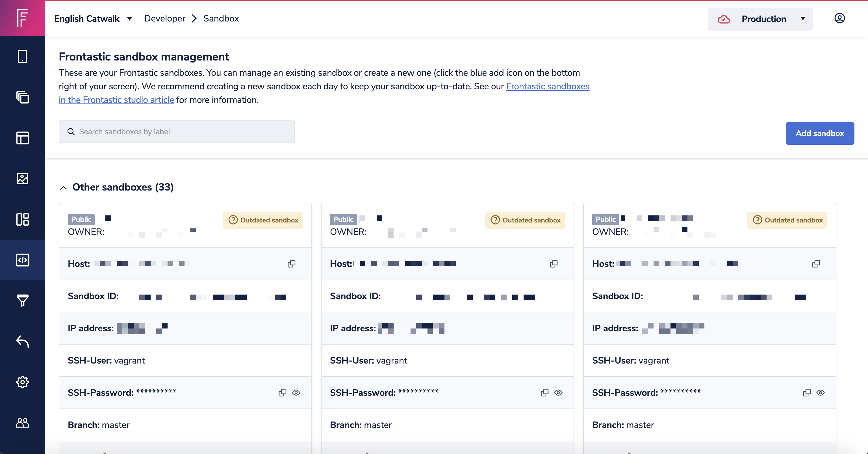Open the media image icon in sidebar
Image resolution: width=868 pixels, height=454 pixels.
[x=22, y=179]
